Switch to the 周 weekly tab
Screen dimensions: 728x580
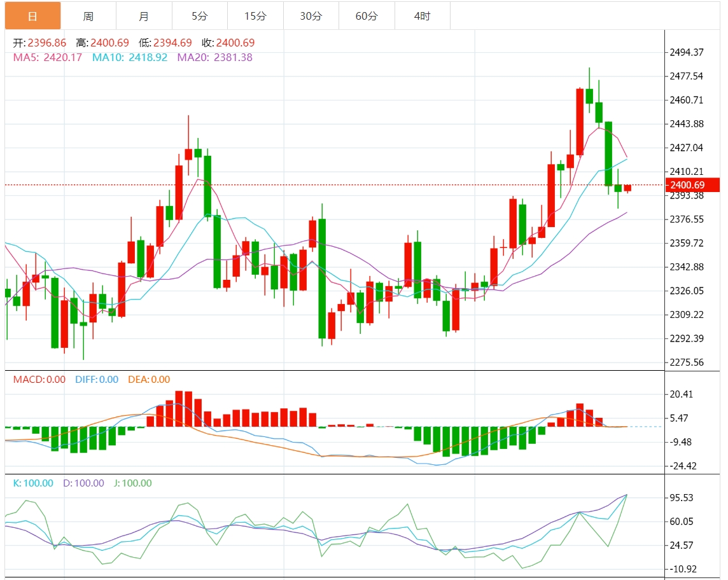88,17
